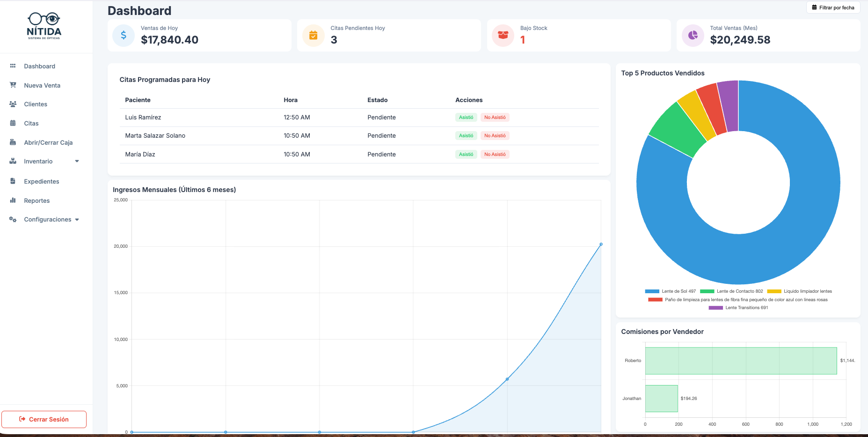Click the Bajo Stock box icon

coord(503,35)
